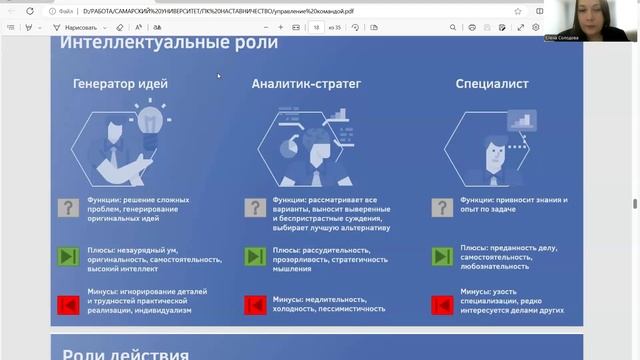Viewport: 640px width, 360px height.
Task: Open the PDF table of contents
Action: [11, 27]
